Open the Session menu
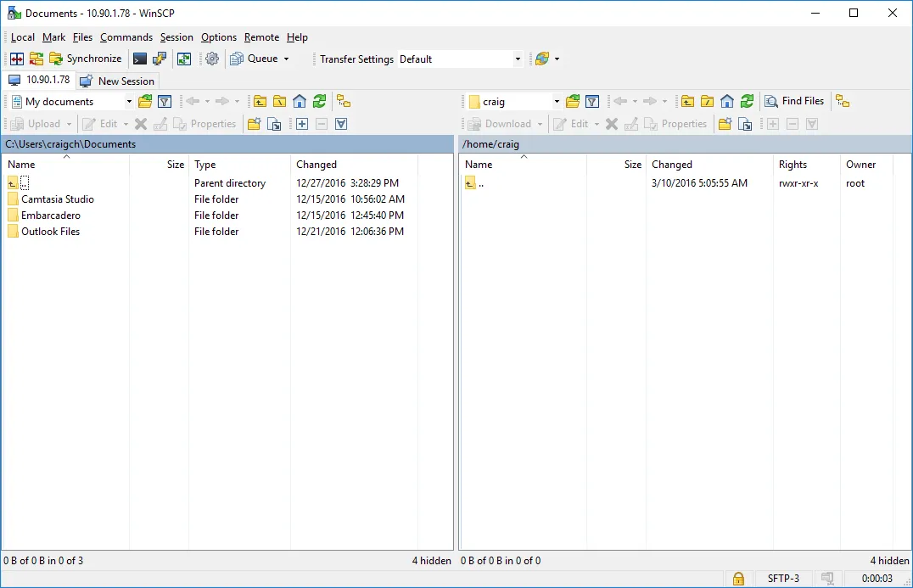Image resolution: width=913 pixels, height=588 pixels. pos(176,37)
